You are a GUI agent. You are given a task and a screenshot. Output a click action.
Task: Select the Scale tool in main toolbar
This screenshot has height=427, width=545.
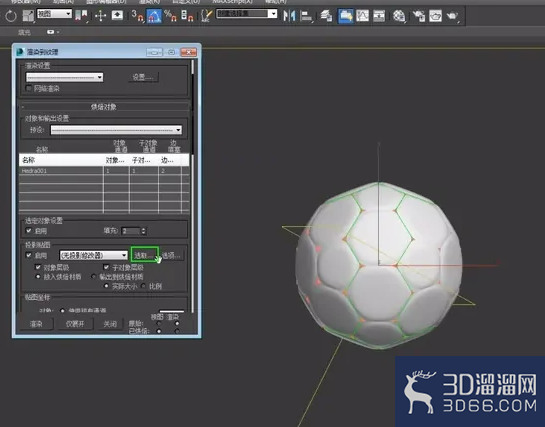(x=28, y=16)
